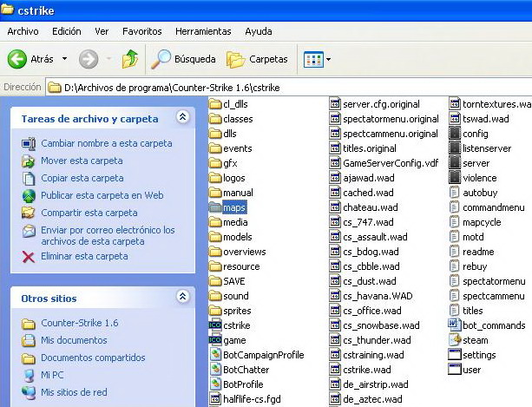The width and height of the screenshot is (532, 407).
Task: Select the settings file in the list
Action: (479, 355)
